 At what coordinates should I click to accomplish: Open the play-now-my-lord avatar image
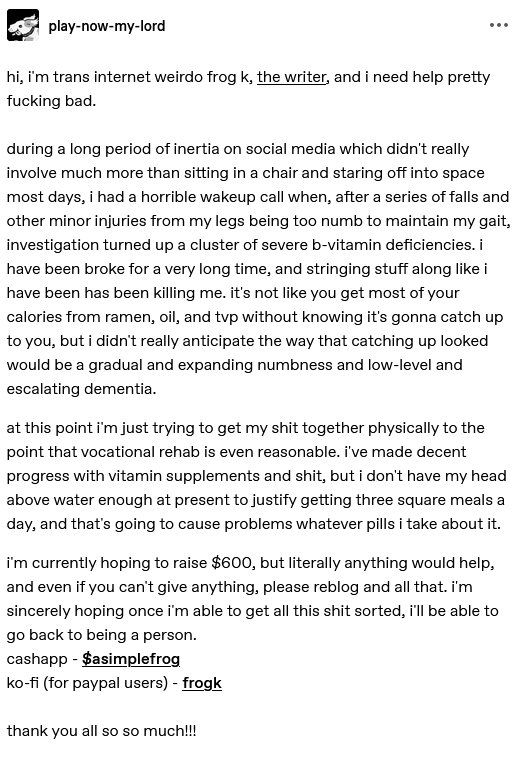point(23,25)
